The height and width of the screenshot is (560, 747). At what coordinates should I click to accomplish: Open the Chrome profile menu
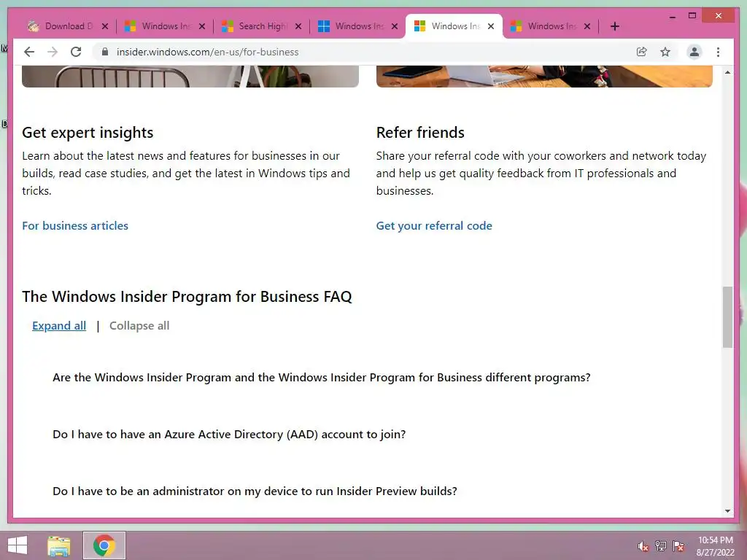(694, 52)
